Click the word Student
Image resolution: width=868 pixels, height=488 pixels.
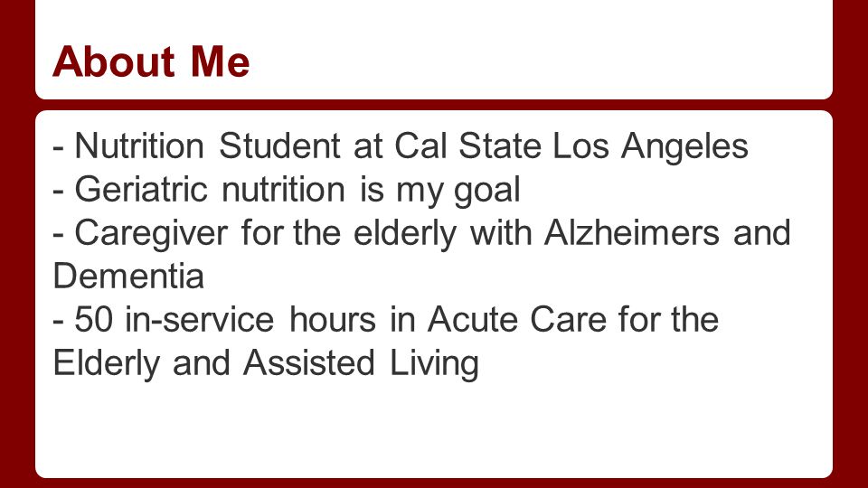point(279,146)
